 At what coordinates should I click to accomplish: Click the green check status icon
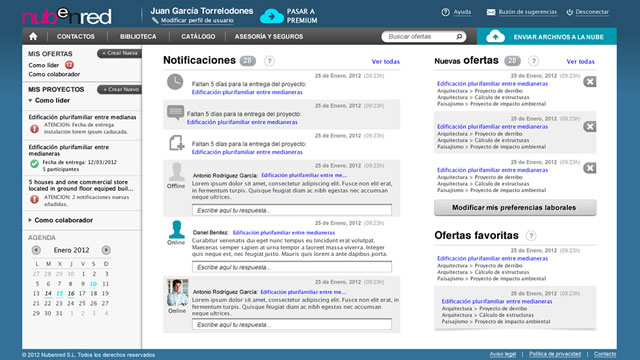point(34,164)
